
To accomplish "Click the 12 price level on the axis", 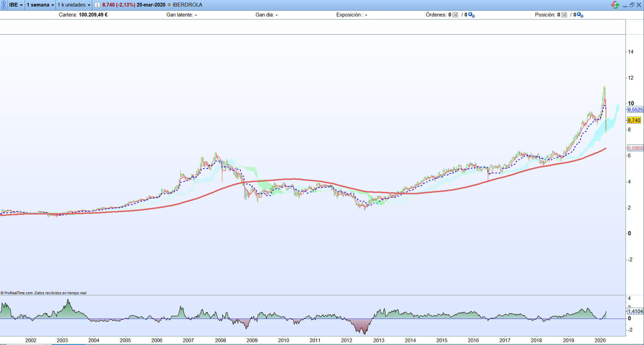I will pos(631,78).
